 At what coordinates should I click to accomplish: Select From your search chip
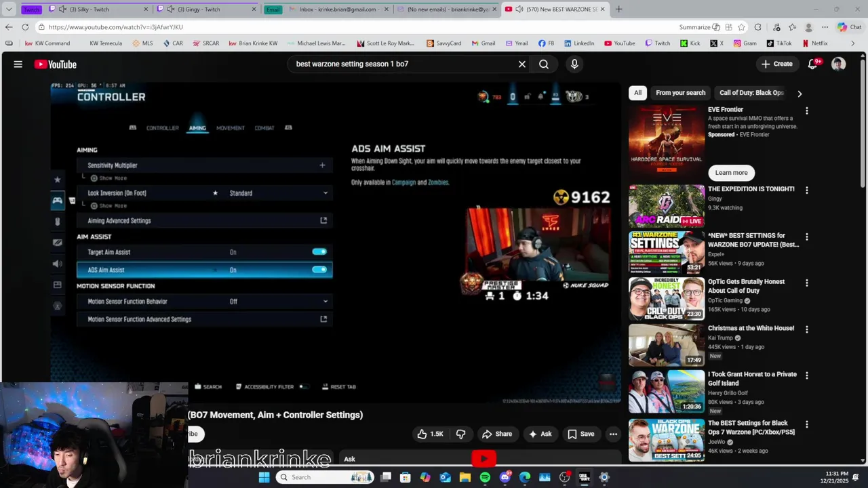(680, 93)
